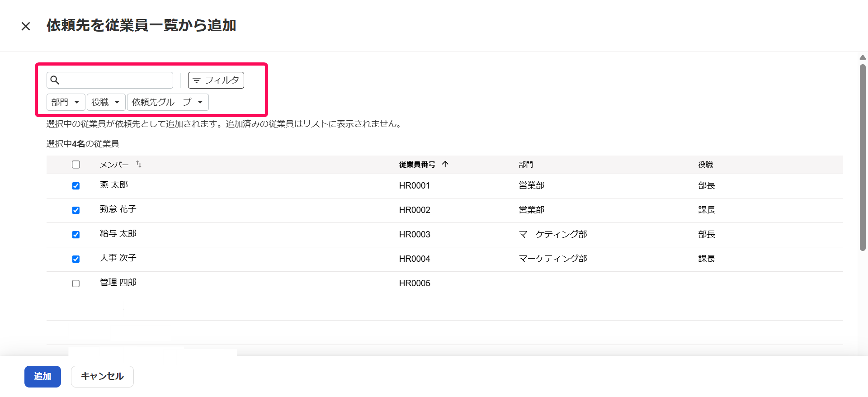Close the 依頼先を従業員一覧から追加 dialog with X

26,26
